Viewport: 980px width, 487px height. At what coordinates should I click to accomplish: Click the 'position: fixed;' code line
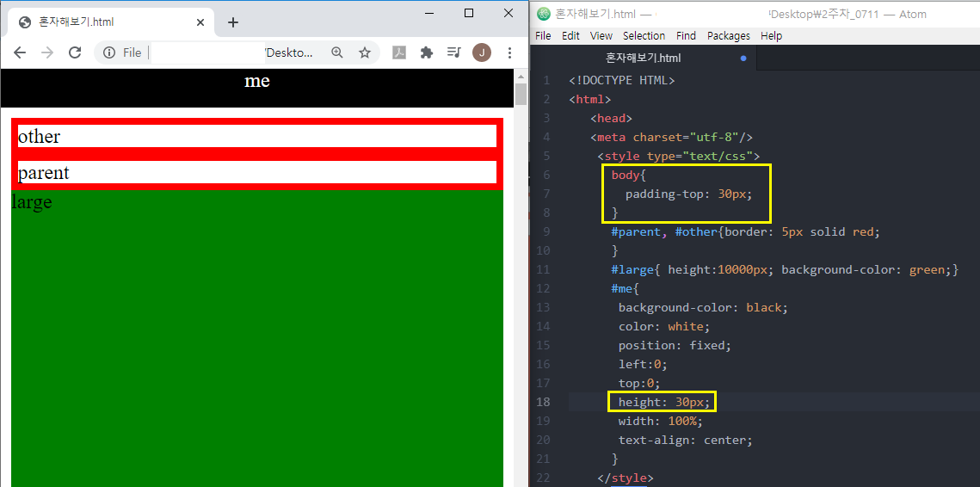(x=675, y=345)
